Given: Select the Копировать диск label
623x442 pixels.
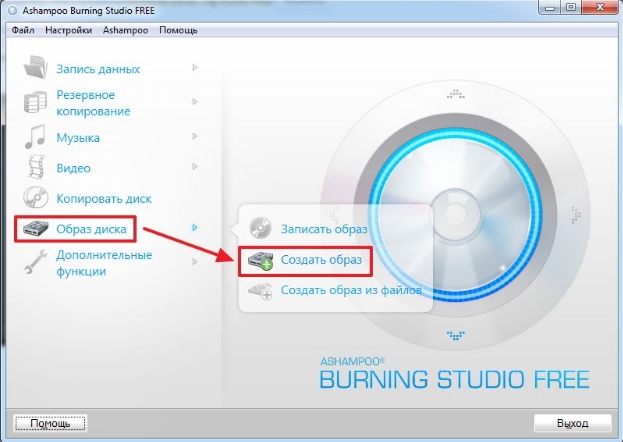Looking at the screenshot, I should [104, 199].
